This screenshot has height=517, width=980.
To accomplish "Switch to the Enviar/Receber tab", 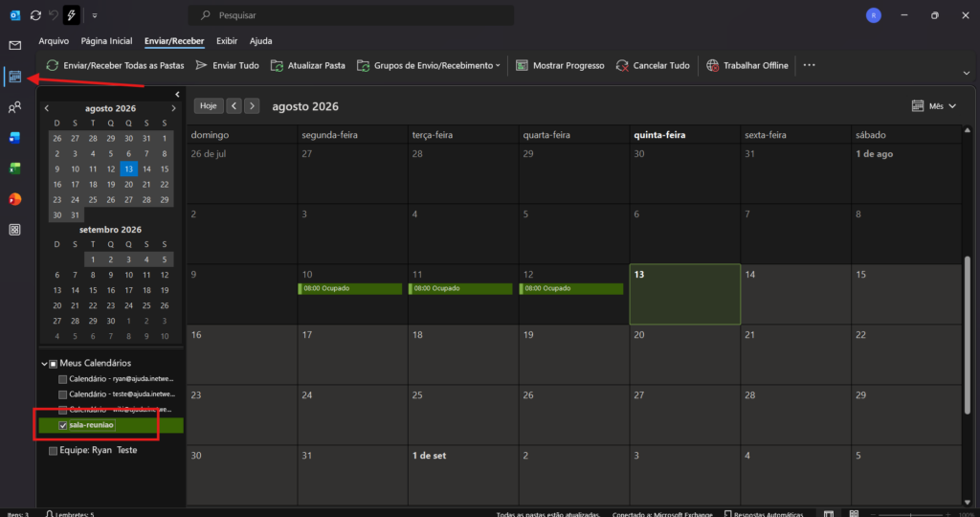I will (174, 41).
